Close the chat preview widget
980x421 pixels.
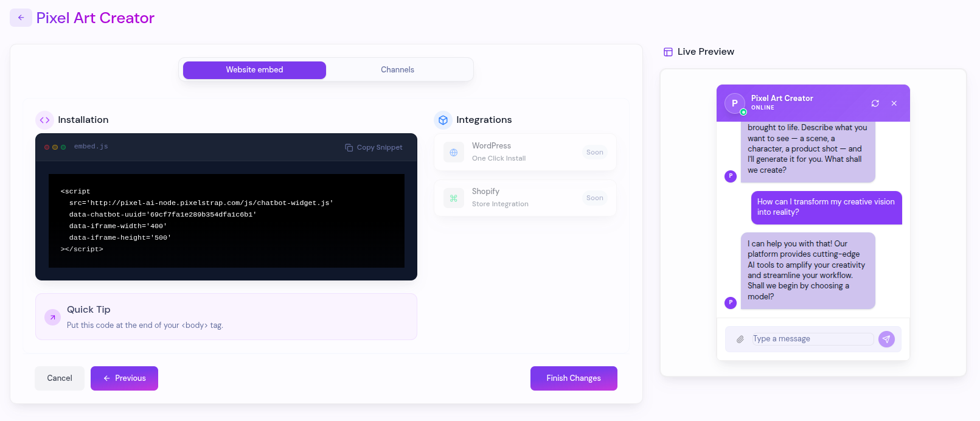pos(894,103)
